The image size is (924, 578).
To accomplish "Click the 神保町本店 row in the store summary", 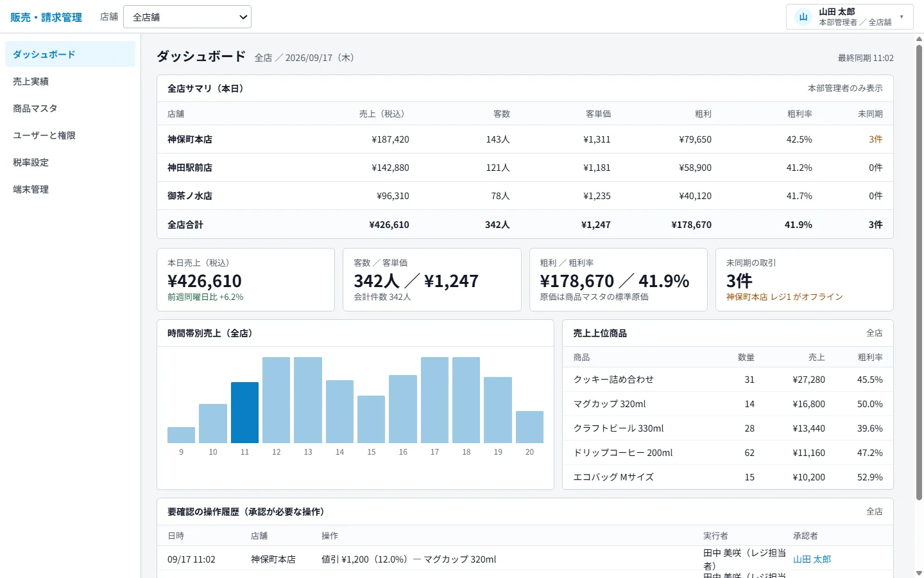I will (x=525, y=139).
